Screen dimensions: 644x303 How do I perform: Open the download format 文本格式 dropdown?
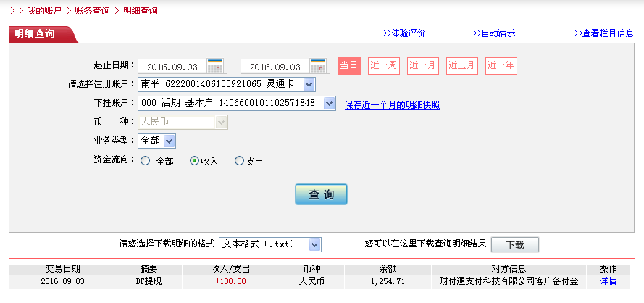pyautogui.click(x=314, y=244)
